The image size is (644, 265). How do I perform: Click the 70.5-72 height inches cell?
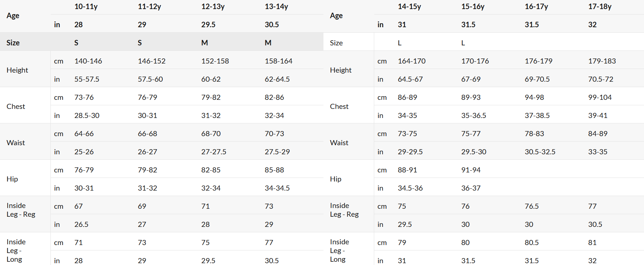point(600,79)
